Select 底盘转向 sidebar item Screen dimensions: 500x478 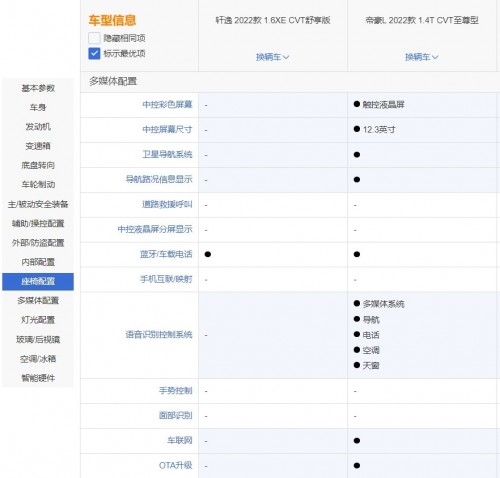[x=38, y=165]
